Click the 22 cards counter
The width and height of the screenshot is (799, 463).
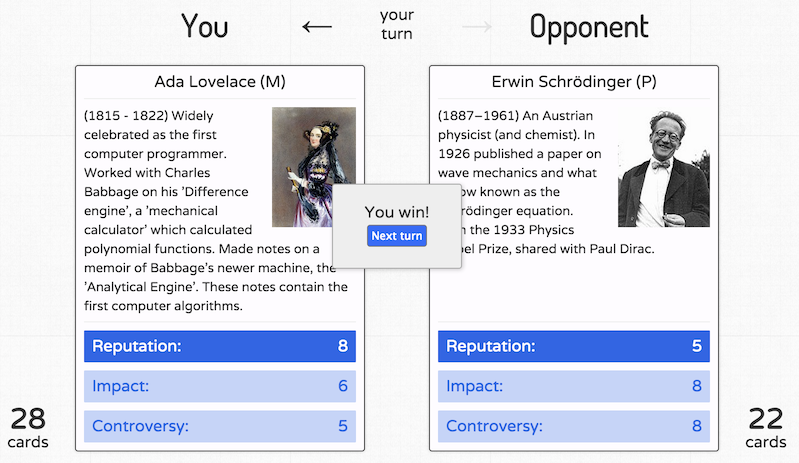766,428
